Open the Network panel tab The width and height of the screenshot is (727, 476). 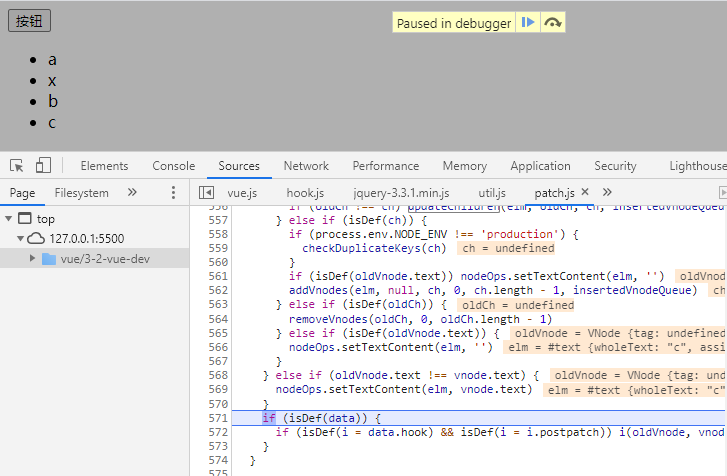[x=306, y=166]
